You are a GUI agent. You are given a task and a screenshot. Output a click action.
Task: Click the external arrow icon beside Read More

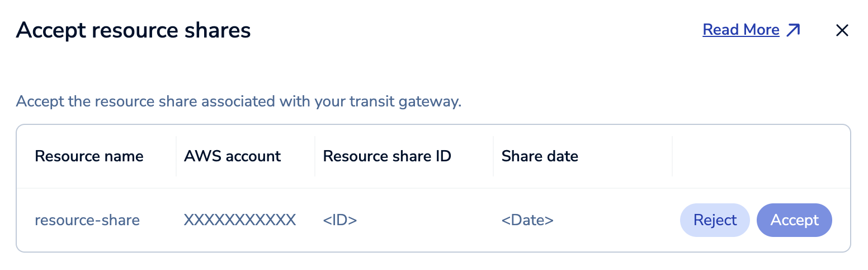(793, 30)
